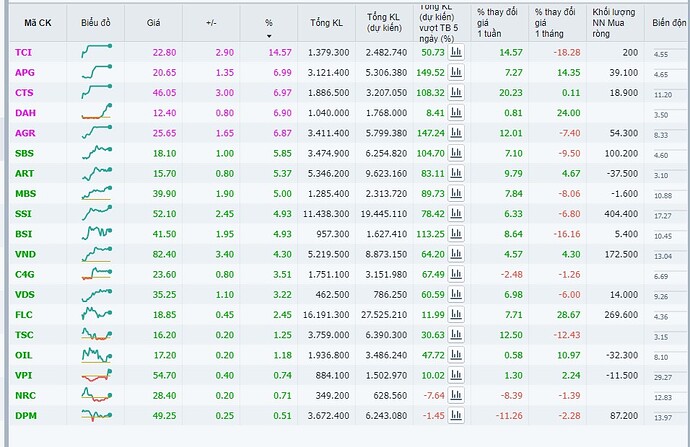Click the sort arrow under % column header
The height and width of the screenshot is (447, 690).
click(268, 36)
